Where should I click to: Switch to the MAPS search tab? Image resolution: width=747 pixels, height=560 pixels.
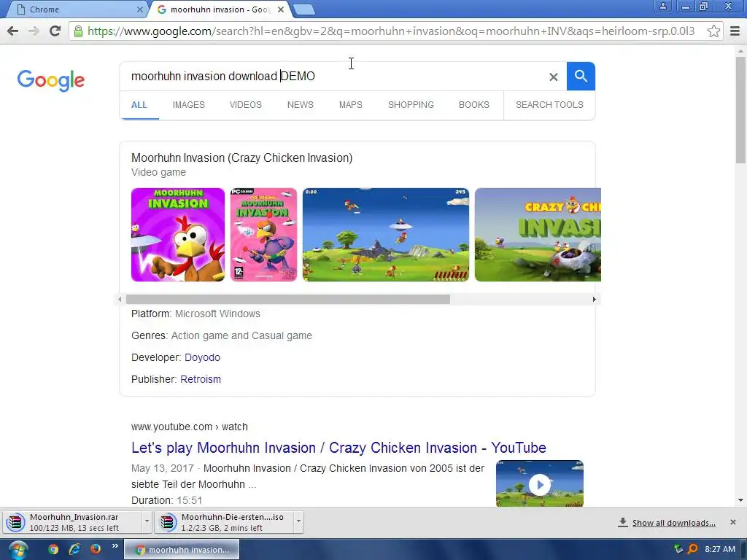(x=351, y=105)
